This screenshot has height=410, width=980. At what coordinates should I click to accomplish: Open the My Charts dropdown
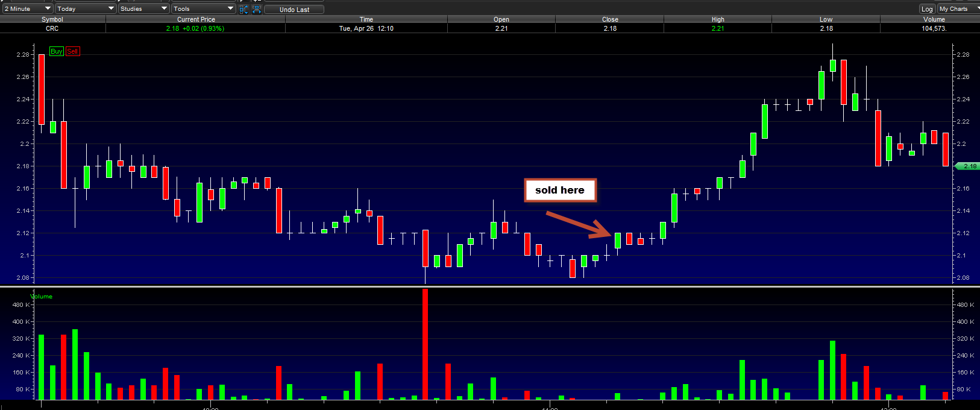point(958,8)
